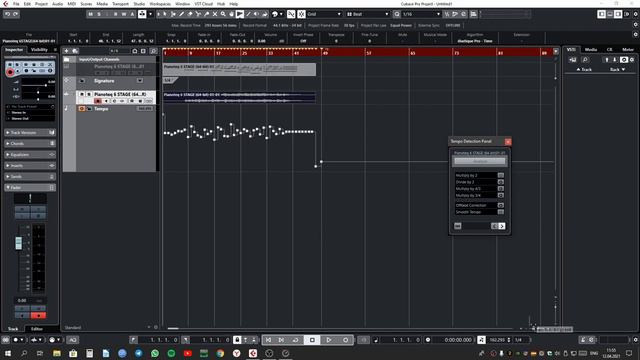
Task: Select the Play speaker tool
Action: coord(256,14)
